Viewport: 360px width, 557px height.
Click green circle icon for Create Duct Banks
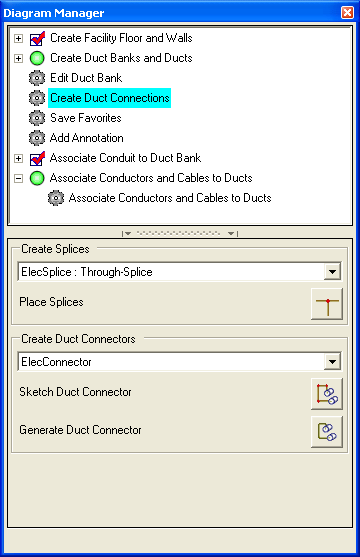(x=37, y=58)
